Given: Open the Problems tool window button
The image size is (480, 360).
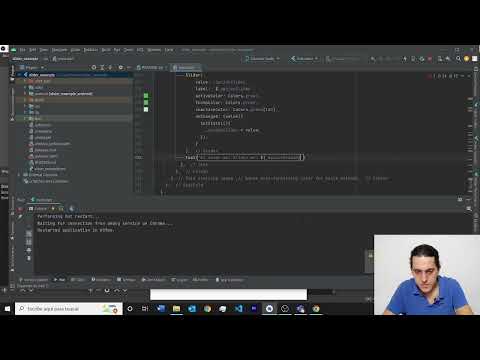Looking at the screenshot, I should (x=101, y=280).
